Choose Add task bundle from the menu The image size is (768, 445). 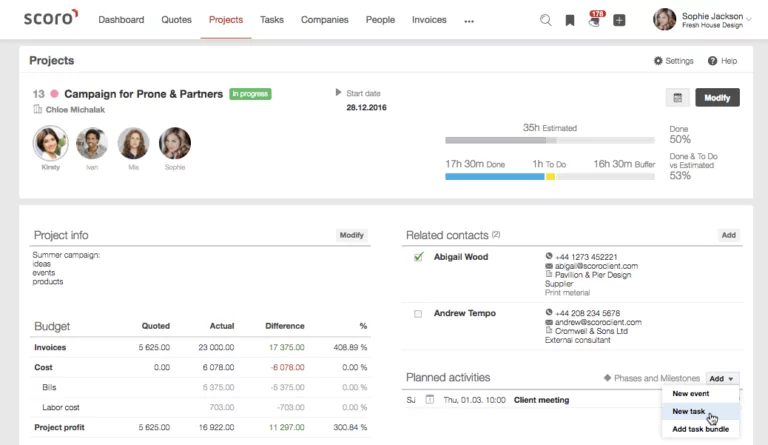point(700,429)
